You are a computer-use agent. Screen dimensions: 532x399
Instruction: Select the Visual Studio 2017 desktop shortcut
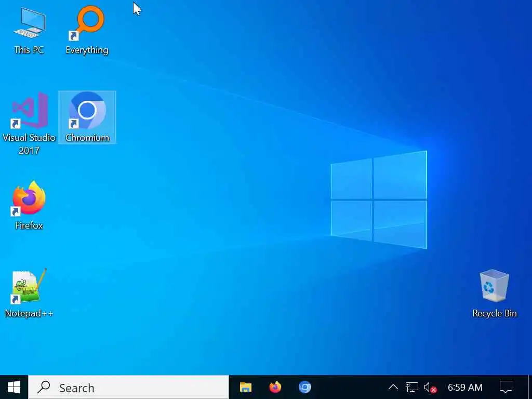tap(29, 124)
